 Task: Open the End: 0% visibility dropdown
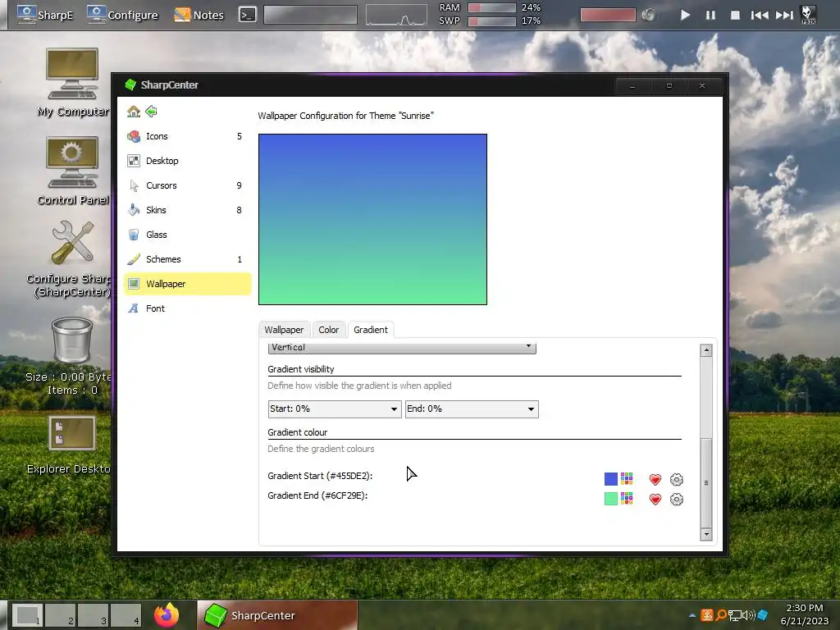click(472, 409)
